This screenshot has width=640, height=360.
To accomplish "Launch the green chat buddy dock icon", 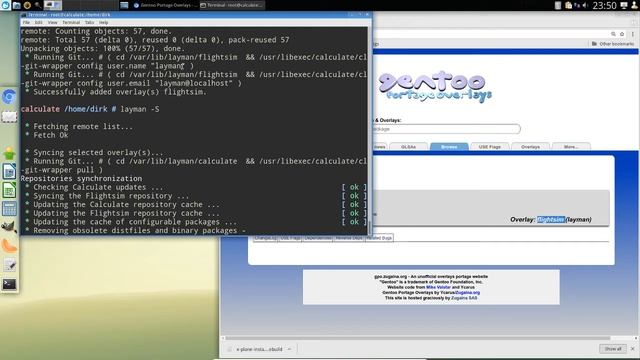I will 9,153.
